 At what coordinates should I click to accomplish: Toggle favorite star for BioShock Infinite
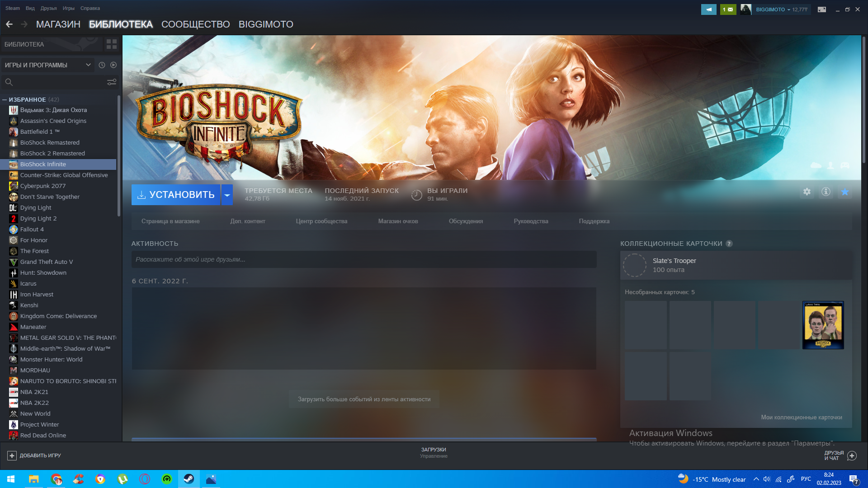pos(844,192)
